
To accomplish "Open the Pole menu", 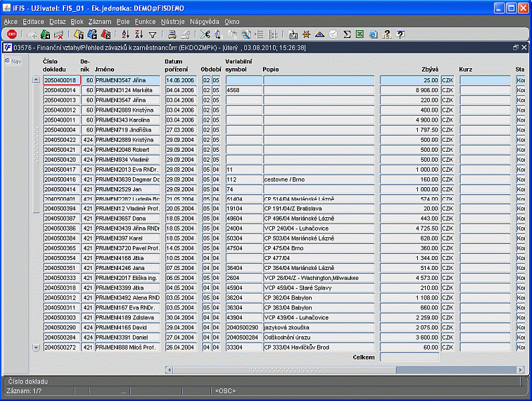I will [x=123, y=22].
